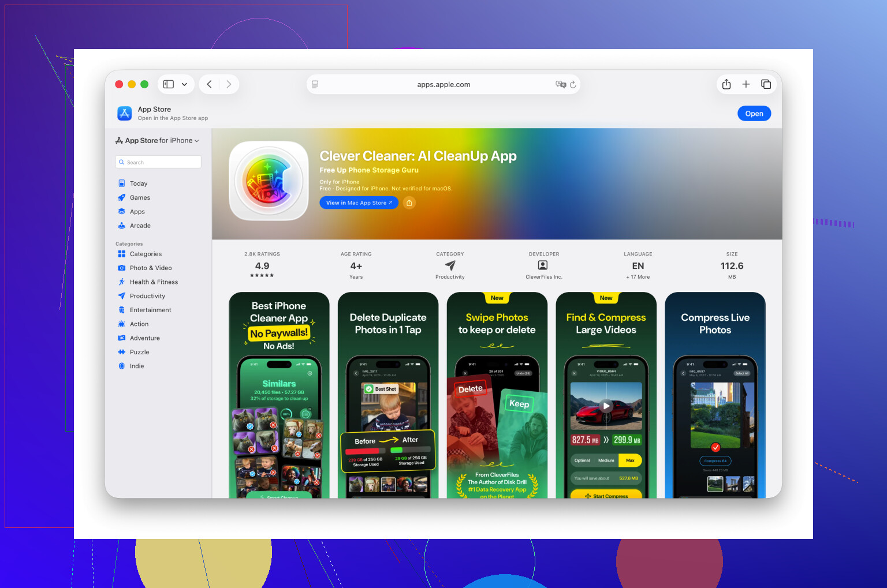Toggle the Safari sidebar button
887x588 pixels.
pos(169,84)
